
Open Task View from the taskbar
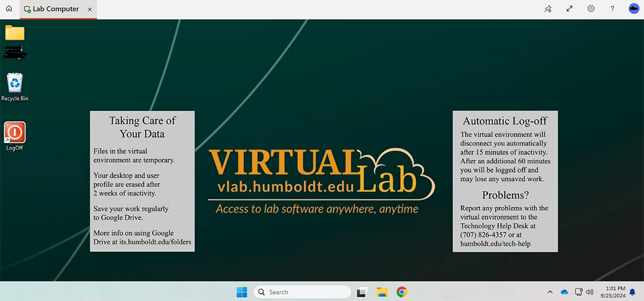(362, 292)
